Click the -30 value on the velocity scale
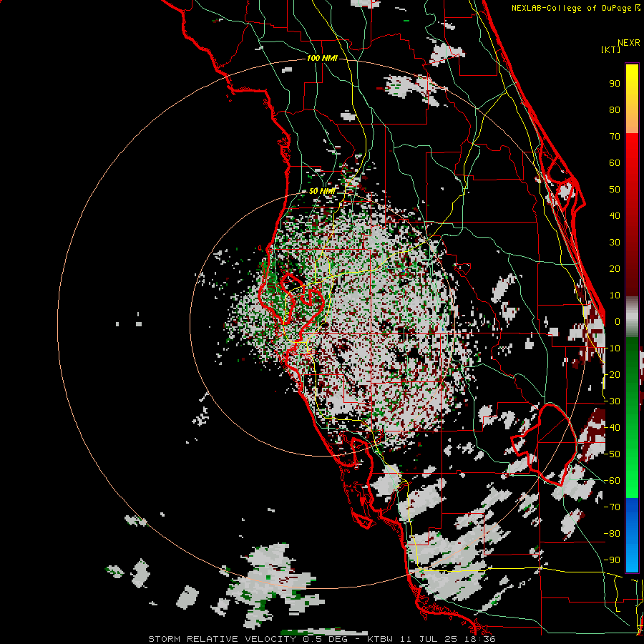Image resolution: width=644 pixels, height=644 pixels. 613,401
